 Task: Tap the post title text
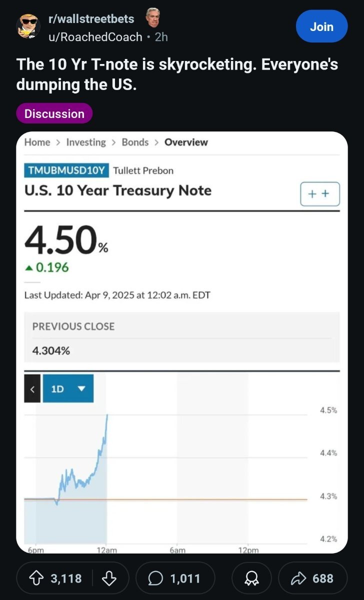[x=177, y=74]
